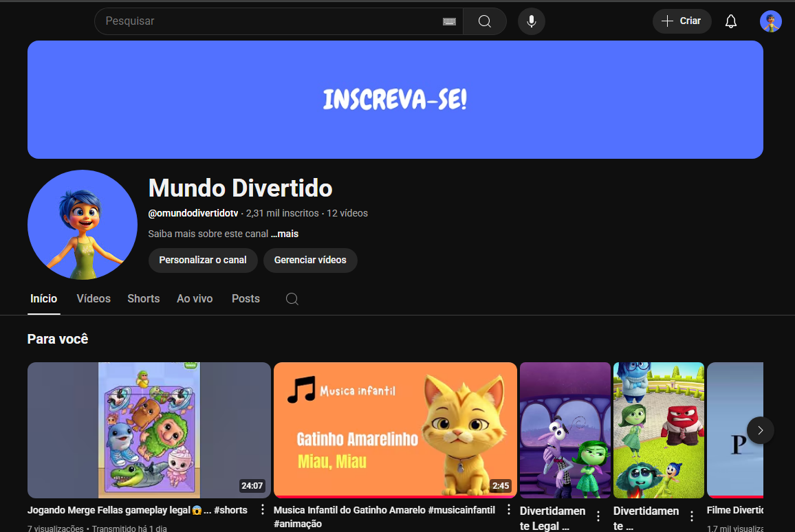The height and width of the screenshot is (532, 795).
Task: Click Personalizar o canal
Action: click(203, 260)
